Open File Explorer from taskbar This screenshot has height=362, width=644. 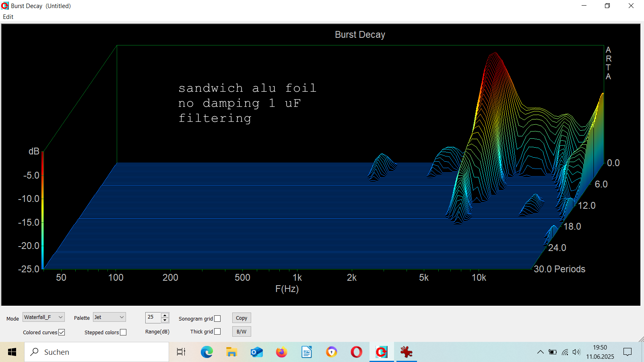(x=231, y=352)
